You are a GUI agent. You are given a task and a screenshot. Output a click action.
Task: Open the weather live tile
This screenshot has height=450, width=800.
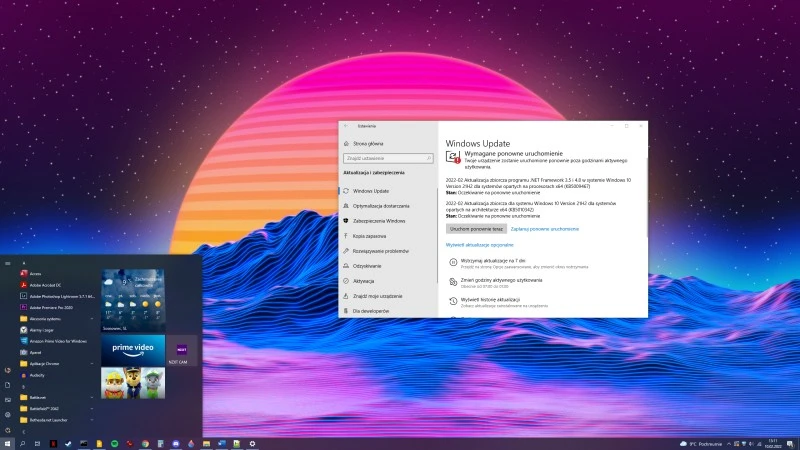(133, 301)
